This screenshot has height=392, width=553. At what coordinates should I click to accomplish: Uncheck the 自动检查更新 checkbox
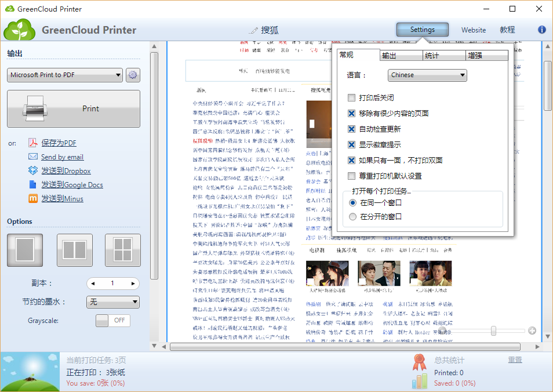point(351,129)
